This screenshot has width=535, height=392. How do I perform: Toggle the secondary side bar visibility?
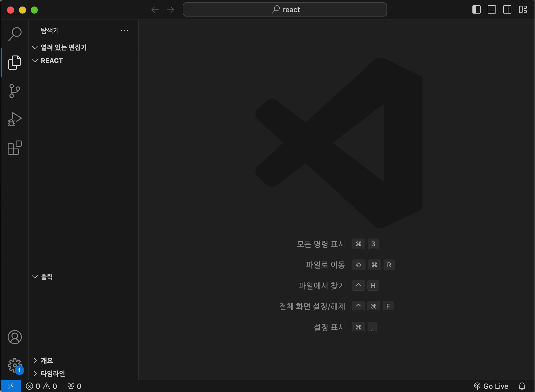point(507,10)
